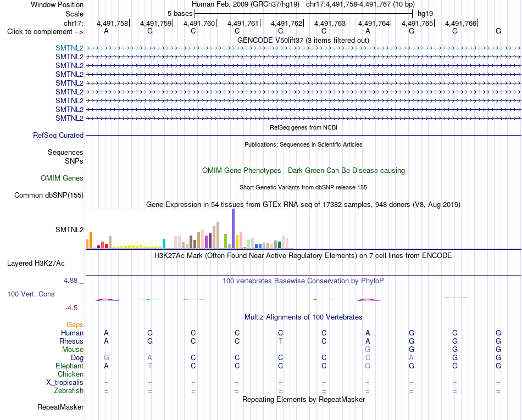Image resolution: width=522 pixels, height=420 pixels.
Task: Click the Dog species label
Action: 77,358
